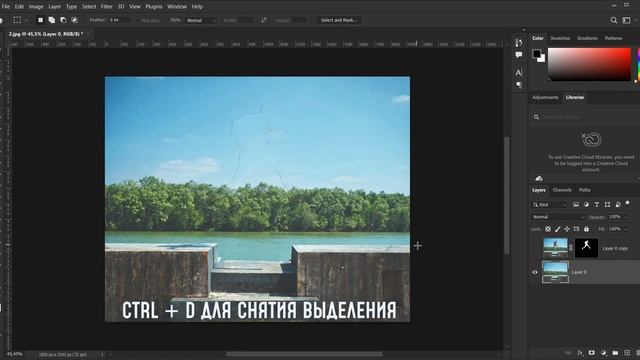
Task: Open the Fill value dropdown arrow
Action: [627, 229]
